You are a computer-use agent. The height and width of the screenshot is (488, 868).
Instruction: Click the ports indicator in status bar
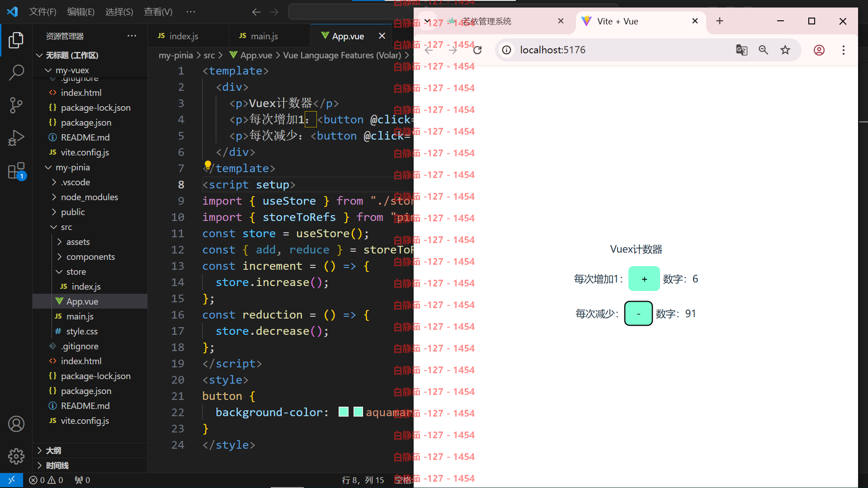pyautogui.click(x=82, y=480)
